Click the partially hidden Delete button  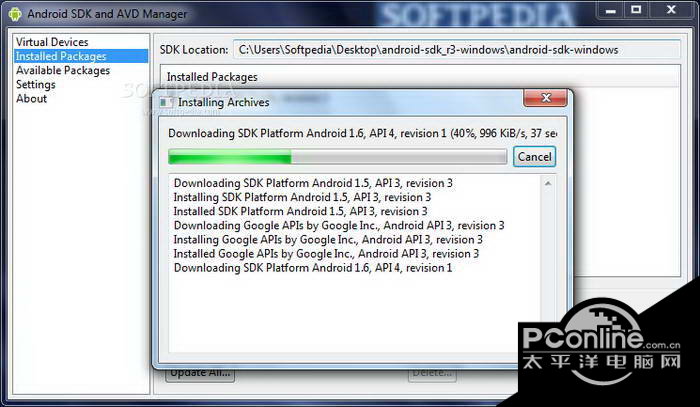(x=432, y=374)
